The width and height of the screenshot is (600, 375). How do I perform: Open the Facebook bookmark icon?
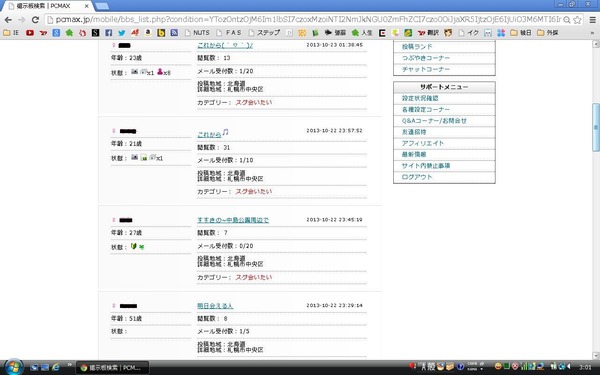pyautogui.click(x=109, y=33)
